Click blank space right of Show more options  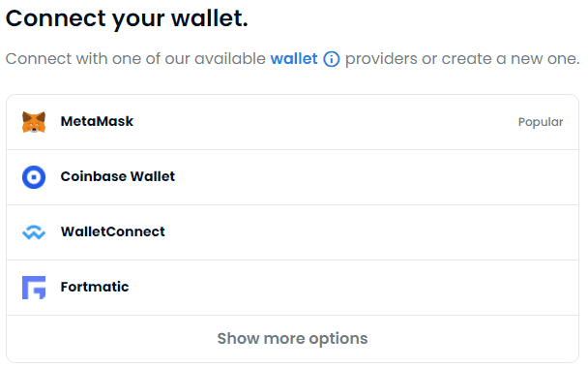[473, 339]
